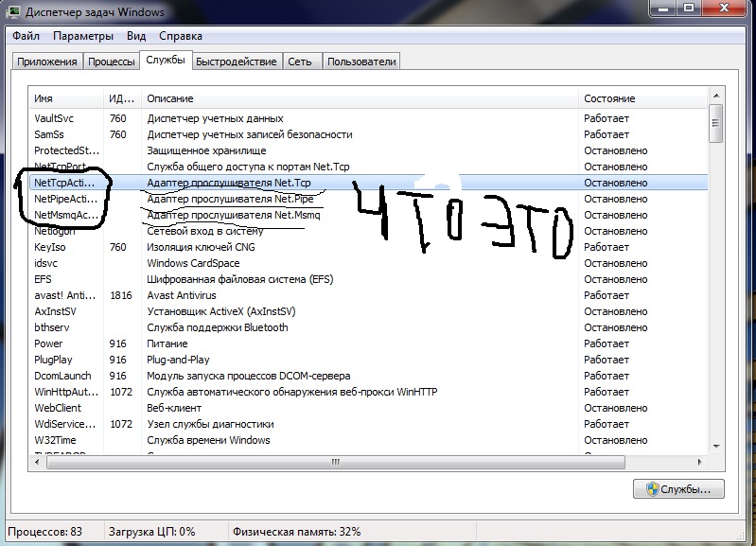Open the Вид menu
The width and height of the screenshot is (756, 546).
pos(136,36)
